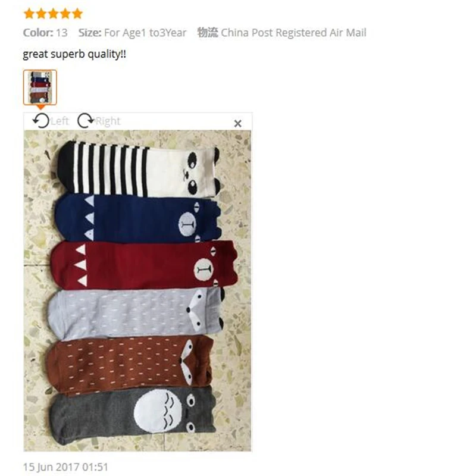This screenshot has width=476, height=476.
Task: Click the dark gray Totoro sock
Action: coord(133,416)
